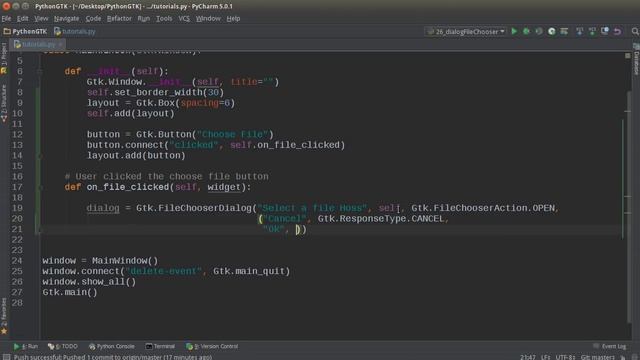This screenshot has width=640, height=360.
Task: Open the Project tool window sidebar tab
Action: pyautogui.click(x=4, y=59)
